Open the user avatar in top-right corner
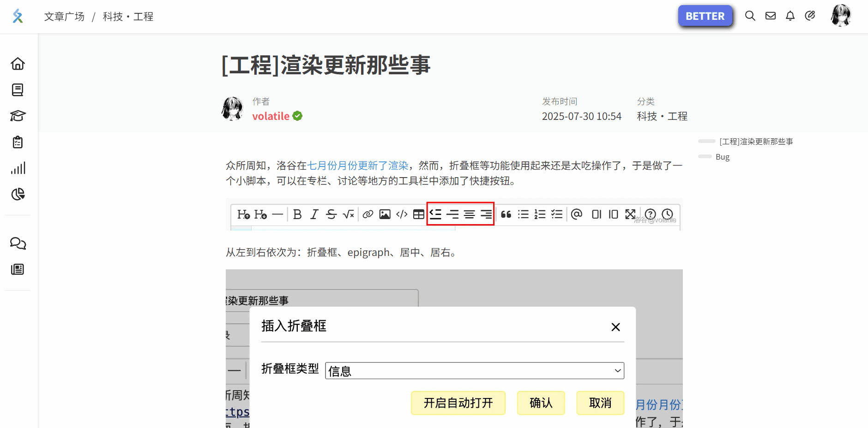Image resolution: width=868 pixels, height=428 pixels. coord(841,16)
